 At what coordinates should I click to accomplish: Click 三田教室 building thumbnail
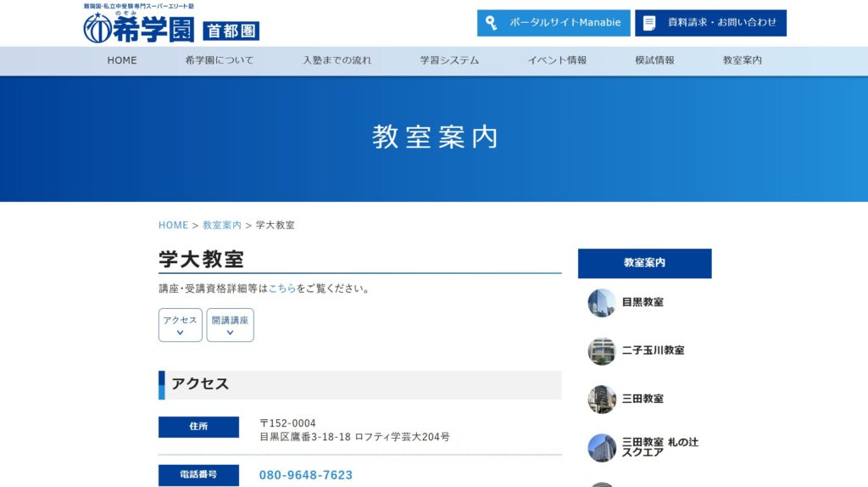[602, 399]
